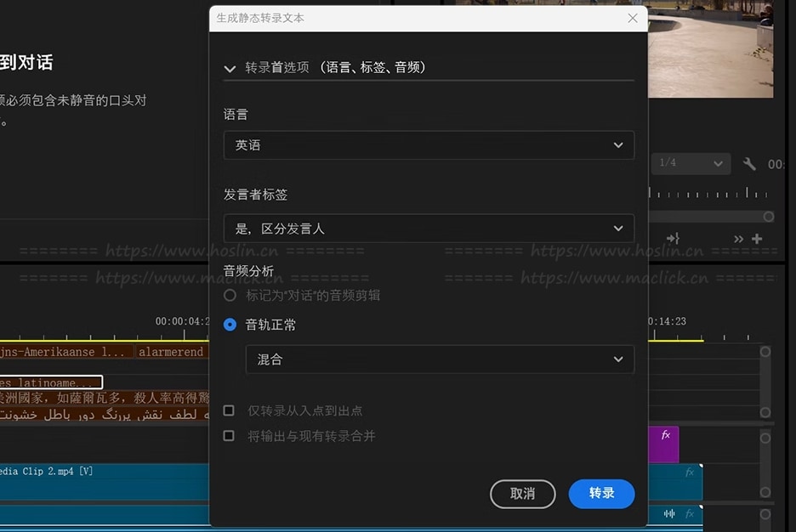Open the 1/4 playback resolution dropdown
Screen dimensions: 796x532
pyautogui.click(x=691, y=163)
